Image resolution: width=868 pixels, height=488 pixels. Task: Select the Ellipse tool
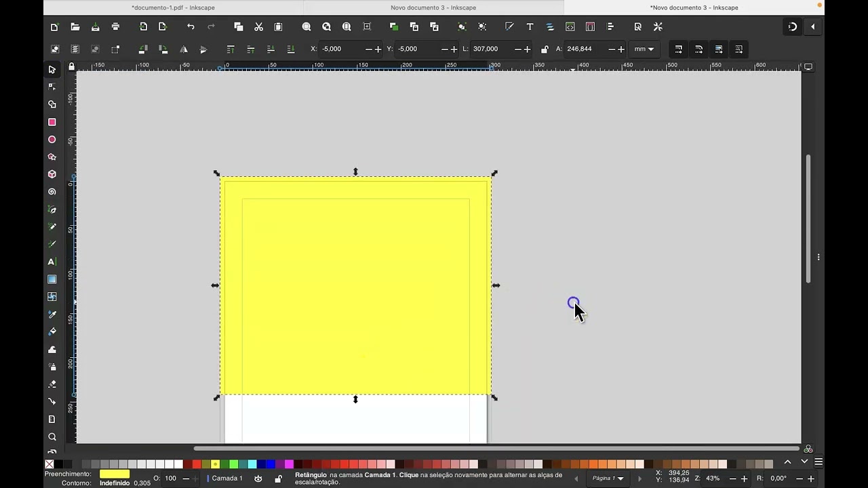click(x=52, y=140)
